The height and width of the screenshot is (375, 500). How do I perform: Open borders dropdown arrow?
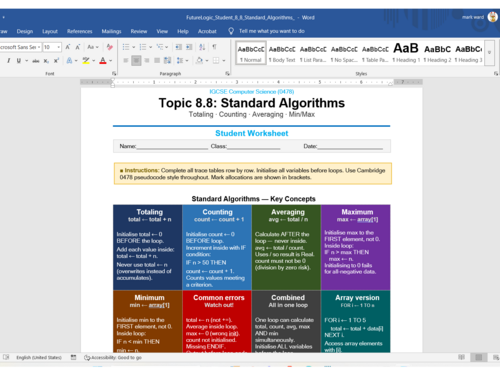click(224, 61)
